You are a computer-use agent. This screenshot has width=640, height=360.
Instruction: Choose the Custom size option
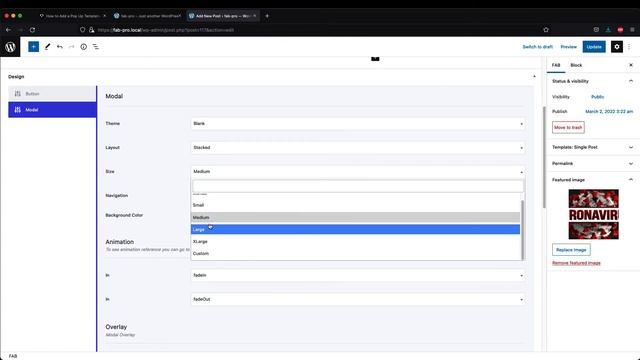[x=356, y=253]
